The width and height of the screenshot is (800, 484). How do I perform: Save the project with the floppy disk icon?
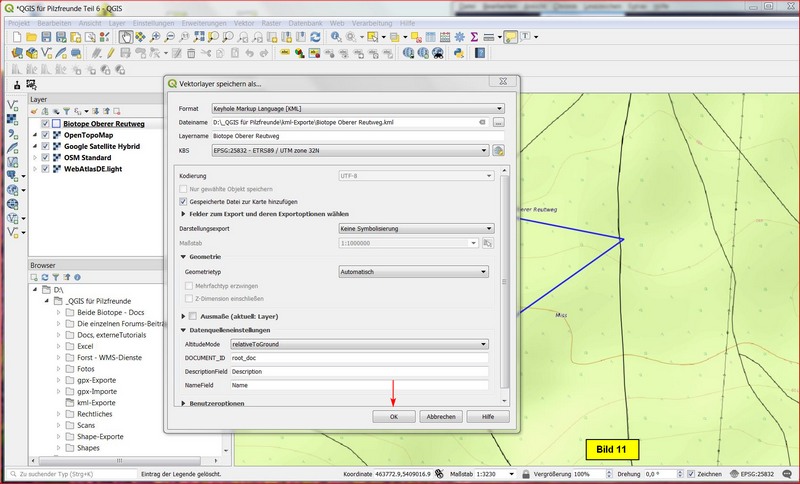(46, 37)
